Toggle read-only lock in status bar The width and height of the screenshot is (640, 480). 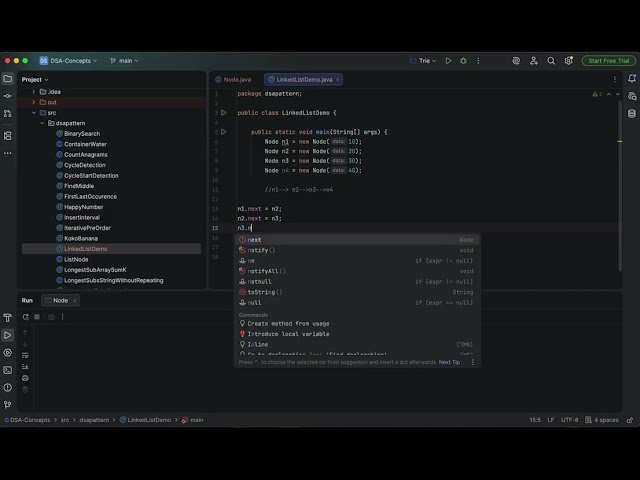point(630,420)
